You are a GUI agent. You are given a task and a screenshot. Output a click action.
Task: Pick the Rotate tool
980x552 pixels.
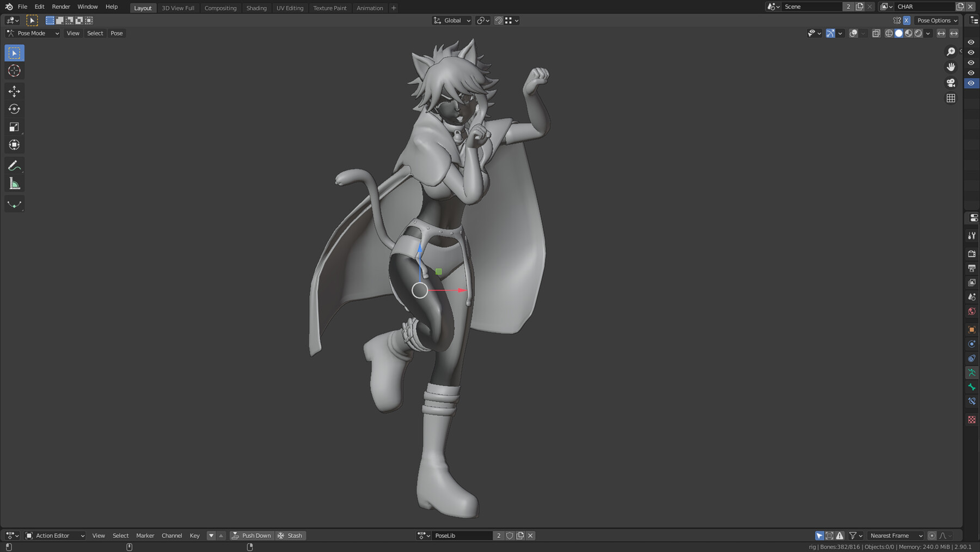click(x=14, y=109)
